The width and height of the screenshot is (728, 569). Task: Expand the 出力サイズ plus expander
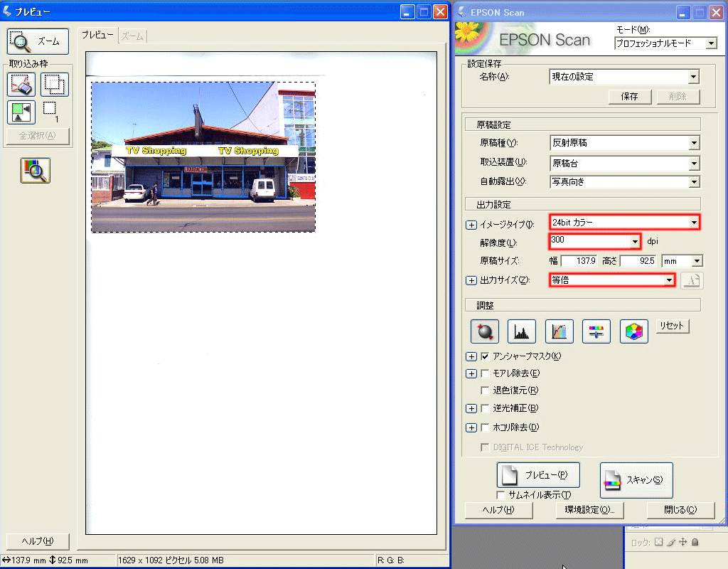click(x=471, y=280)
